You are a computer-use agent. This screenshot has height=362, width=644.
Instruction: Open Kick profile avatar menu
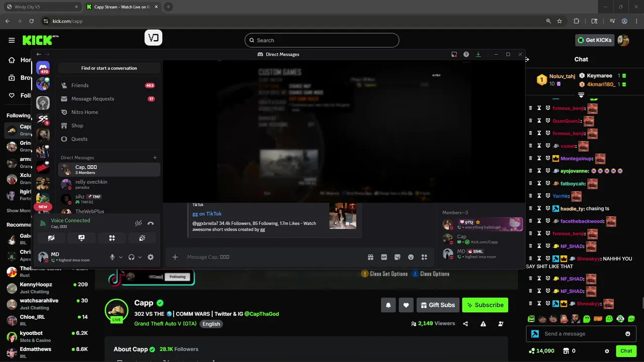623,40
